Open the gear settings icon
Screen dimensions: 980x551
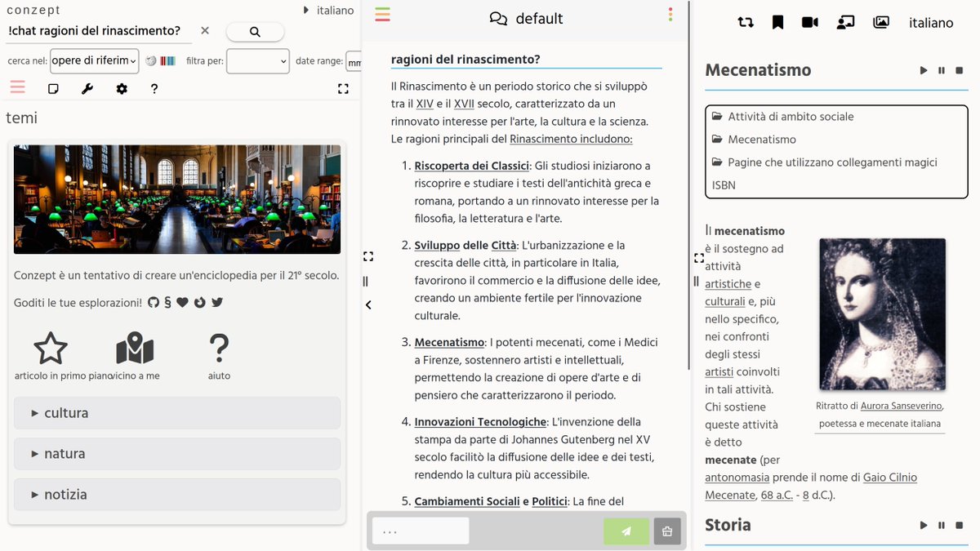pyautogui.click(x=122, y=88)
